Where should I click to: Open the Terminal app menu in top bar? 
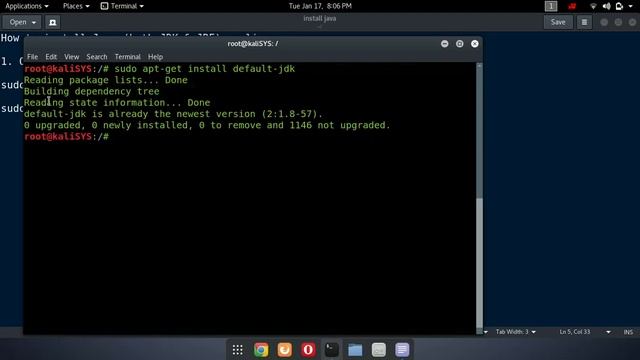(122, 6)
